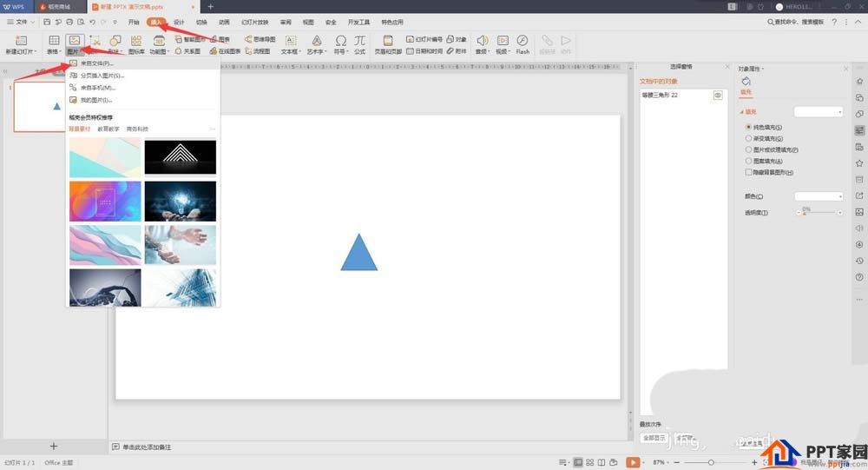Viewport: 868px width, 470px height.
Task: Select Solid Fill (纯色填充) radio button
Action: [x=748, y=128]
